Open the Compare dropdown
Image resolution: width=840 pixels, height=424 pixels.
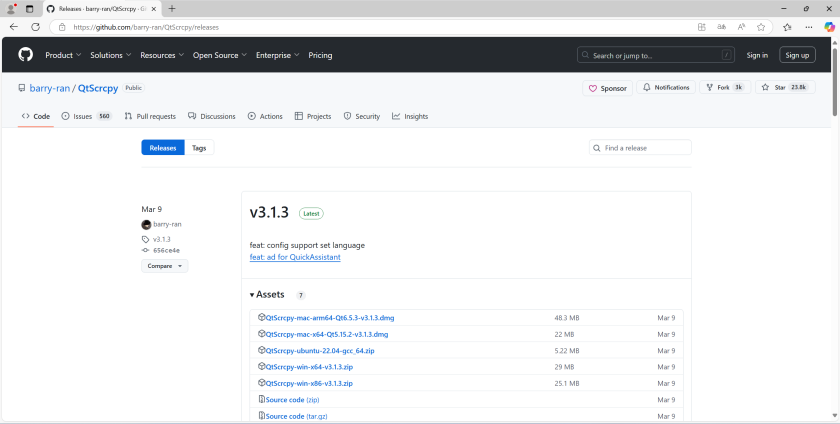(x=164, y=266)
